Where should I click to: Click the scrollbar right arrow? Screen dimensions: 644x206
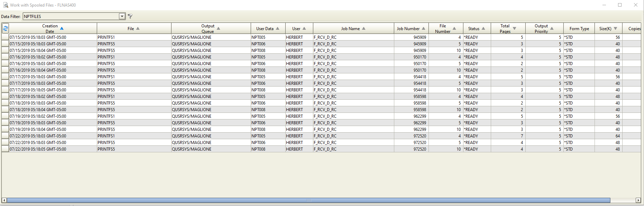(638, 200)
